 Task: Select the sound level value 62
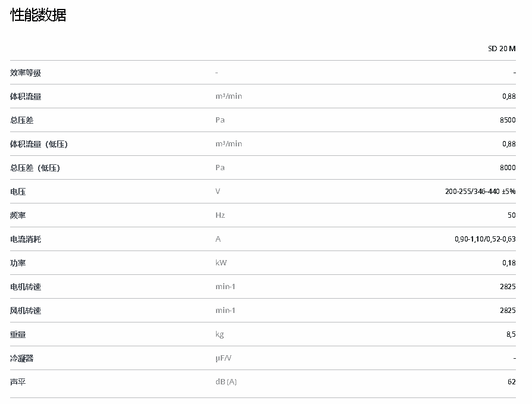(512, 382)
